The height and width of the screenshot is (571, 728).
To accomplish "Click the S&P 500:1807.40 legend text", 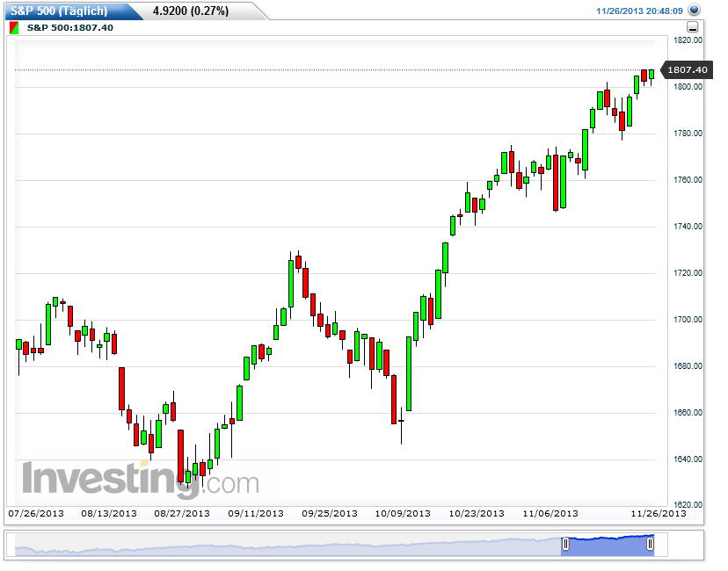I will pos(70,28).
